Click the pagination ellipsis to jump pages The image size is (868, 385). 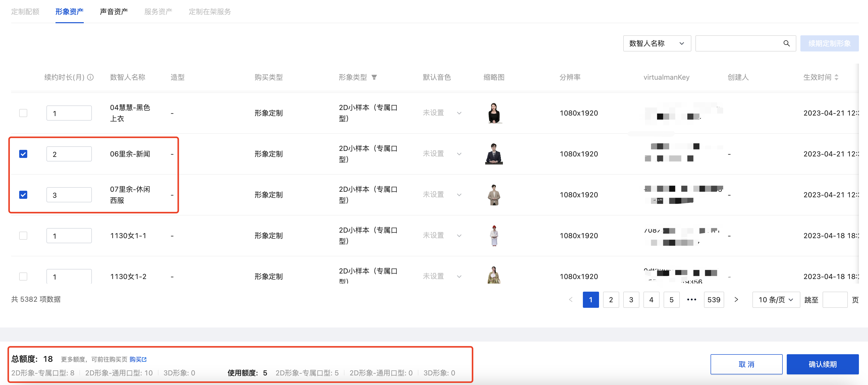point(691,299)
